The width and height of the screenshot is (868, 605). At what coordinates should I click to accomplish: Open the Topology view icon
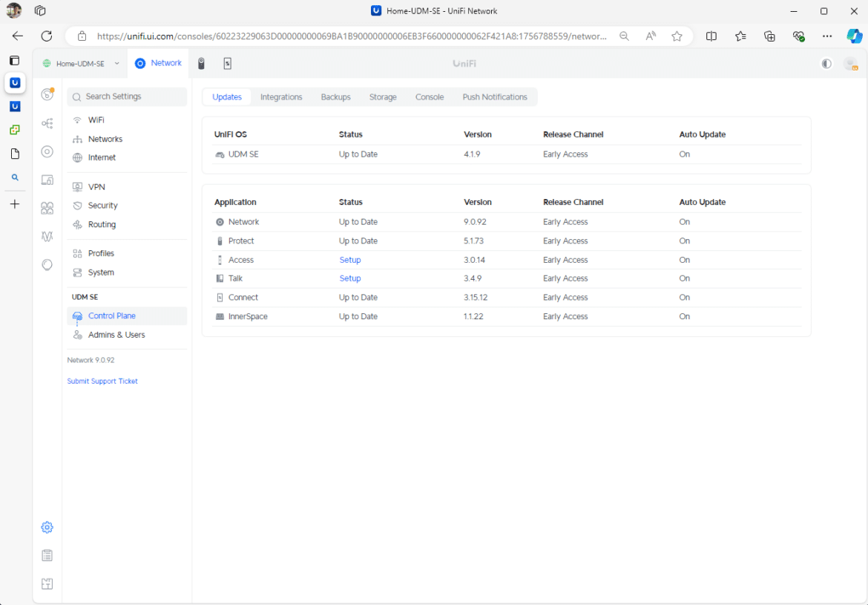(47, 123)
